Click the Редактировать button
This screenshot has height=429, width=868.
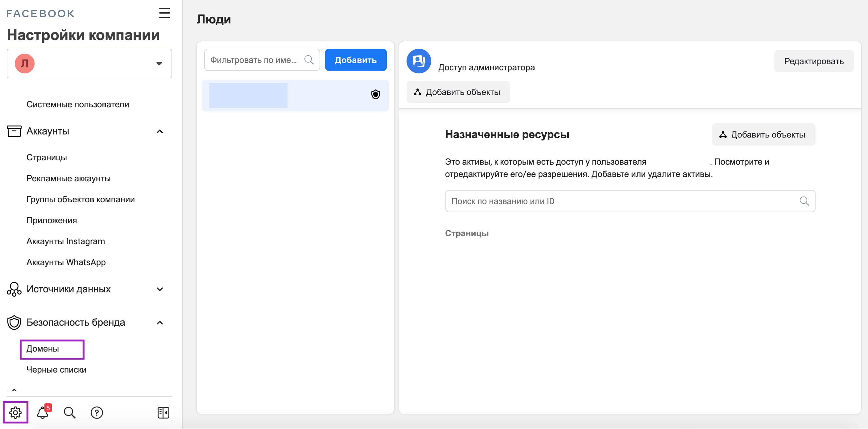[x=814, y=61]
